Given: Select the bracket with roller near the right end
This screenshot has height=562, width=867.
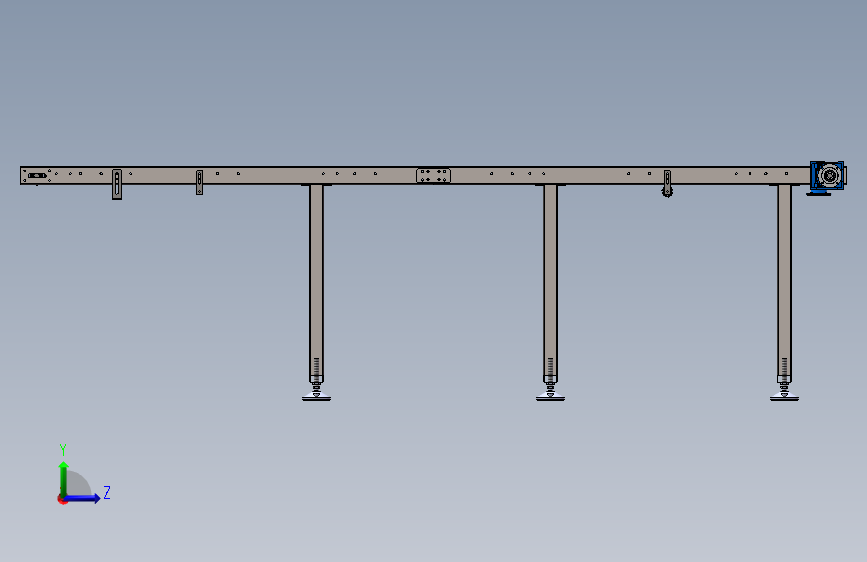Looking at the screenshot, I should (667, 184).
